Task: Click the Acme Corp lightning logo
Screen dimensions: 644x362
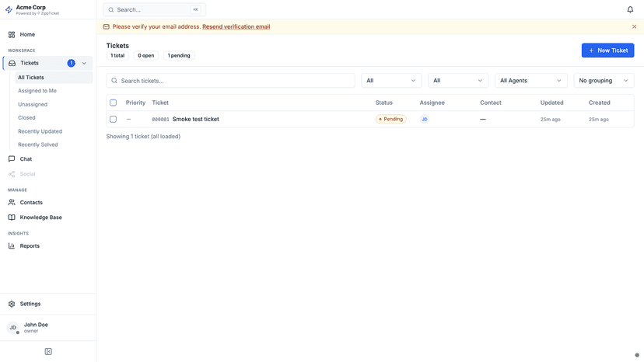Action: tap(9, 9)
